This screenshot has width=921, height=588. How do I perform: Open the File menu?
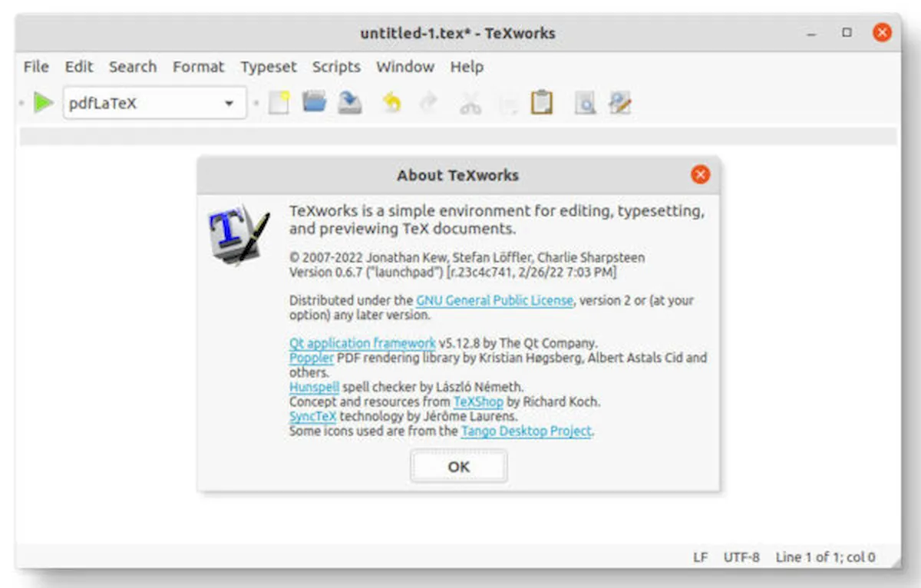[x=36, y=67]
